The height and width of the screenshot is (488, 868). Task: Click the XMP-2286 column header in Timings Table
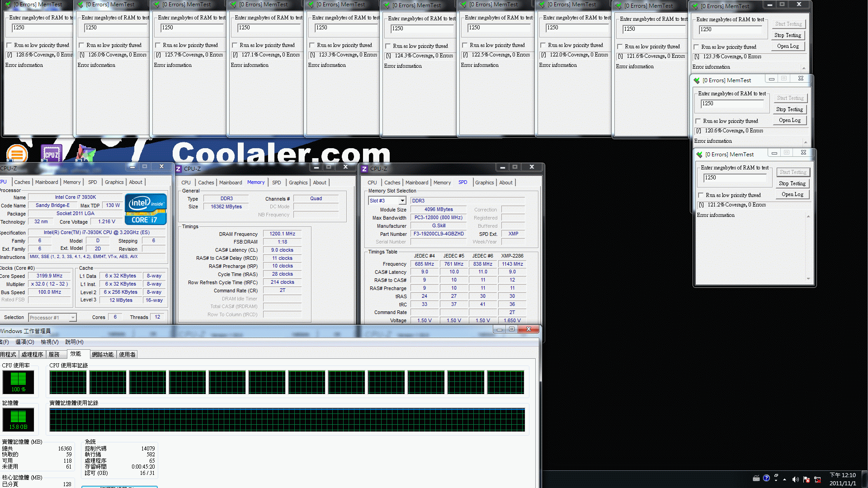[x=512, y=256]
